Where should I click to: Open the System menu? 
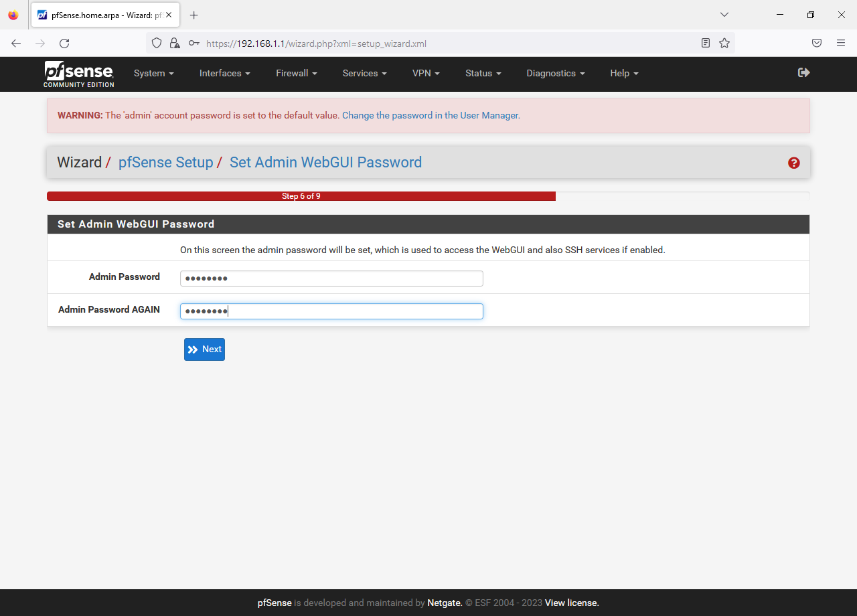[154, 73]
